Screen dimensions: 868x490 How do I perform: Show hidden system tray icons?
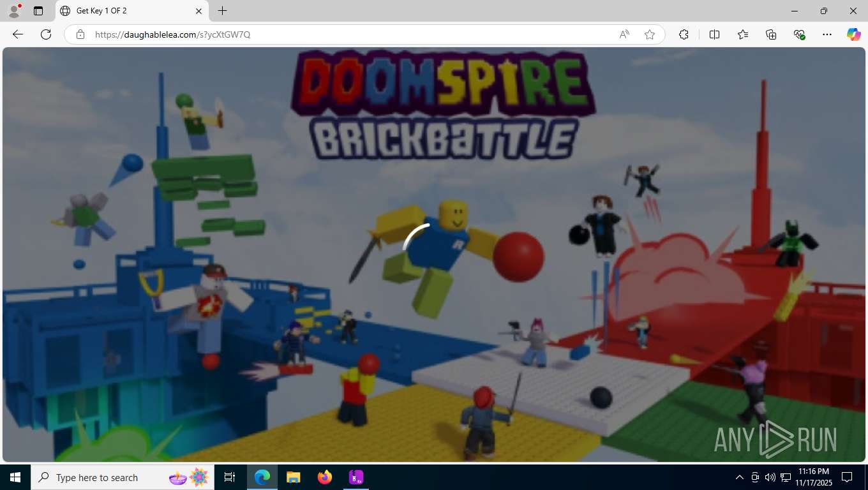point(740,477)
